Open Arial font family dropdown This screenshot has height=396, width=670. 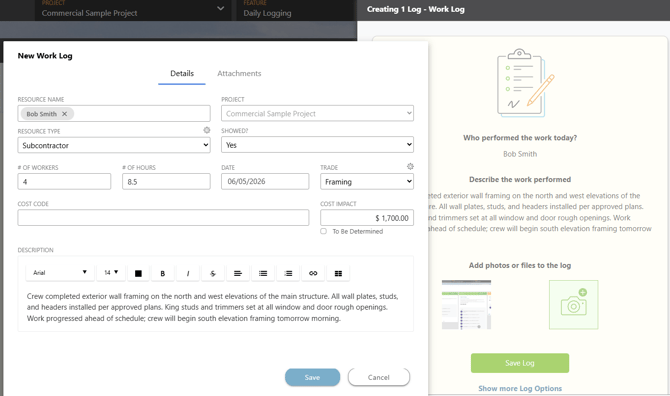tap(60, 273)
